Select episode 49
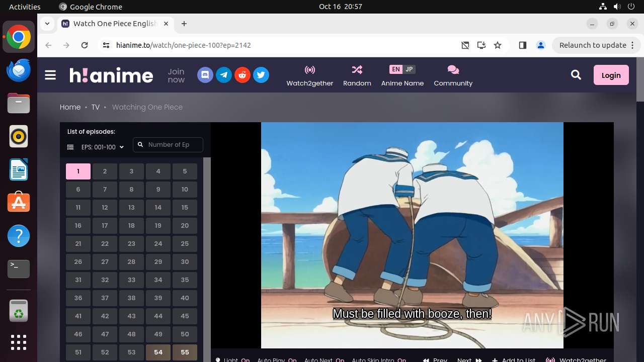Image resolution: width=644 pixels, height=362 pixels. pyautogui.click(x=158, y=334)
